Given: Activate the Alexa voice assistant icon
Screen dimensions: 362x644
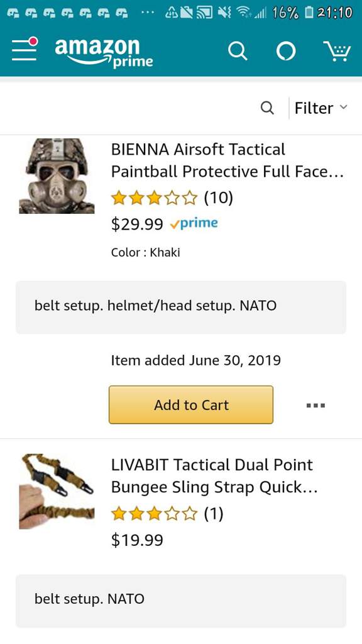Looking at the screenshot, I should pos(286,52).
